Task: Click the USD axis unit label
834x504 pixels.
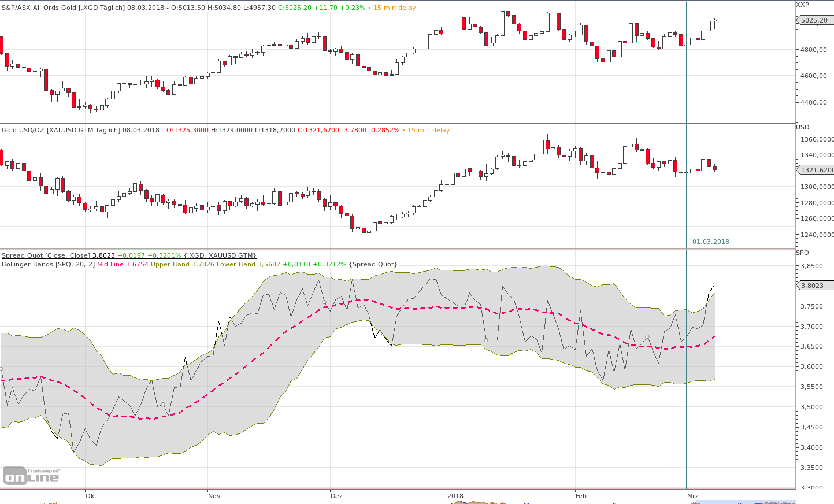Action: click(803, 127)
